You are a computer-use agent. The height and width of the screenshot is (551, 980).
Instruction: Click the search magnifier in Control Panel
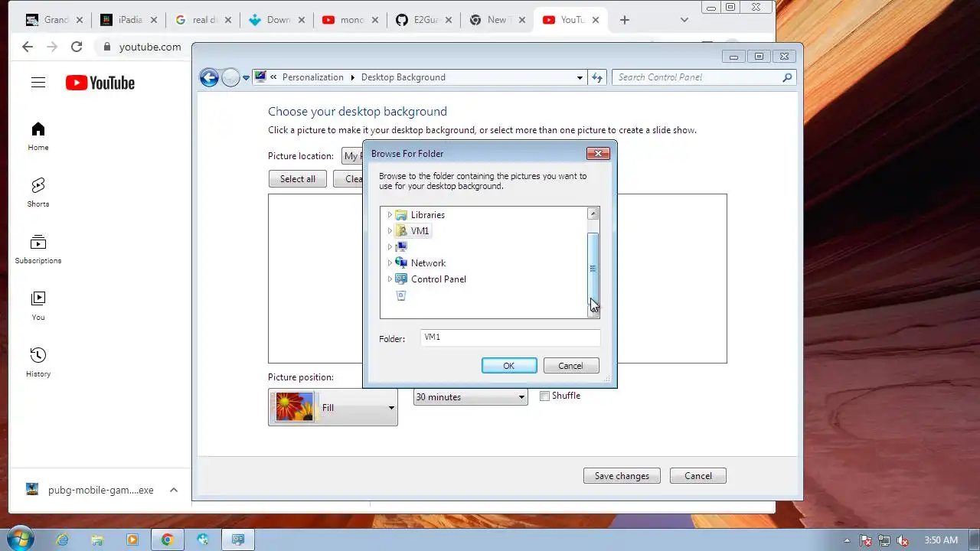pyautogui.click(x=787, y=77)
